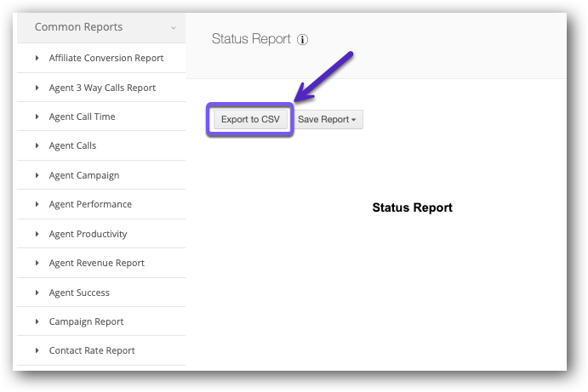Expand the Agent Campaign arrow

[x=37, y=175]
